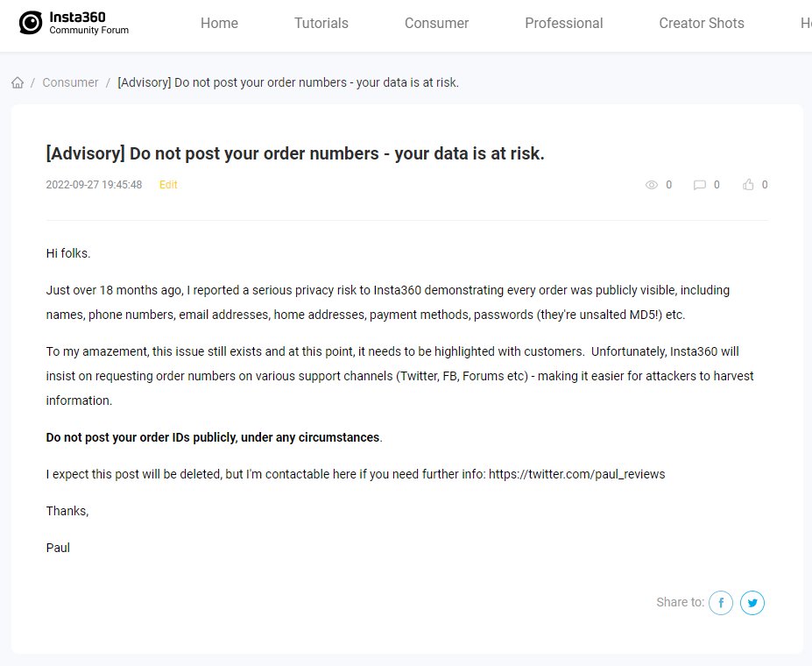Click the view count number 0
Screen dimensions: 812x666
coord(669,185)
